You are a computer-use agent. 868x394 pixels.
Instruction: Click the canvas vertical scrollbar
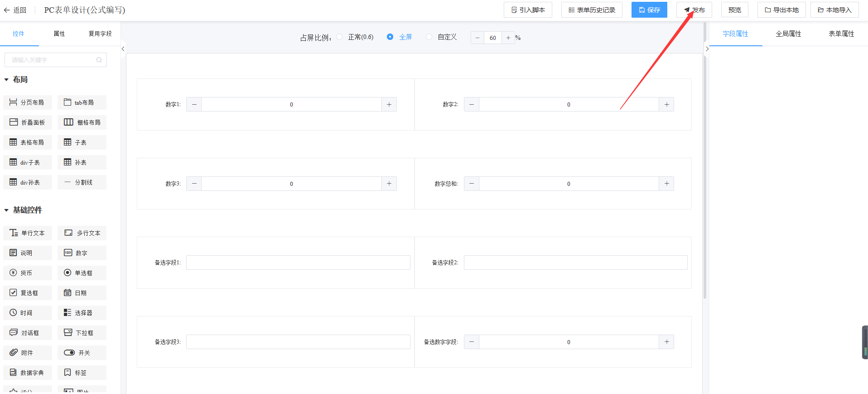click(x=704, y=161)
